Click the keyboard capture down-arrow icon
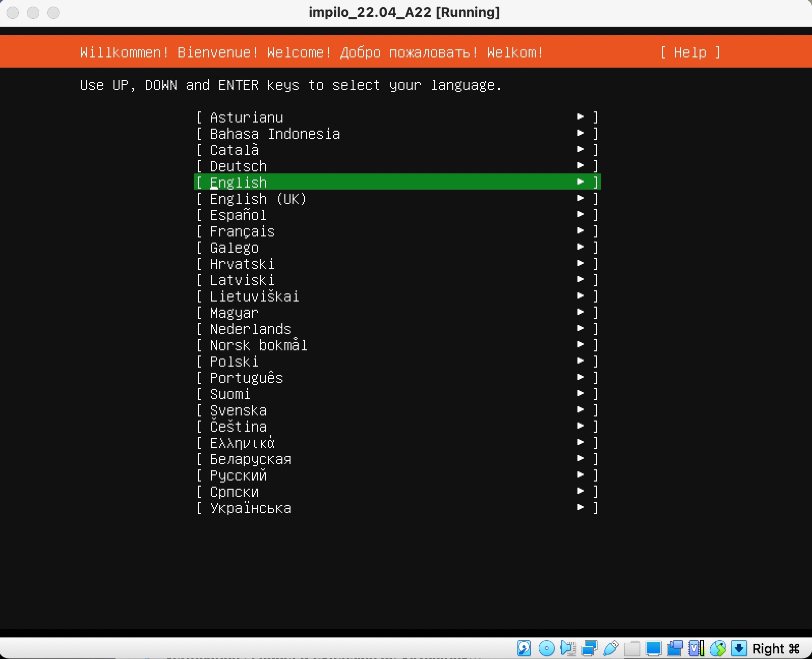Screen dimensions: 812x659 click(739, 648)
